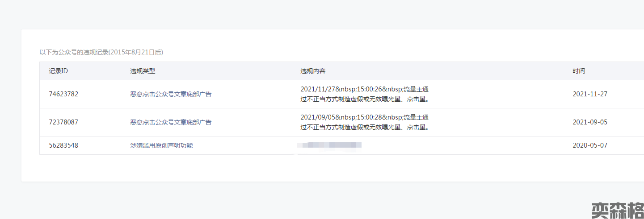Screen dimensions: 644x219
Task: Select record ID 74623782
Action: 63,94
